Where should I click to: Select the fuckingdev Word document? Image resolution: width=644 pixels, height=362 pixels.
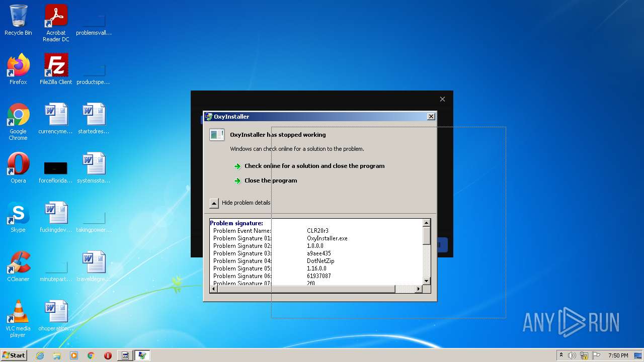[x=56, y=217]
